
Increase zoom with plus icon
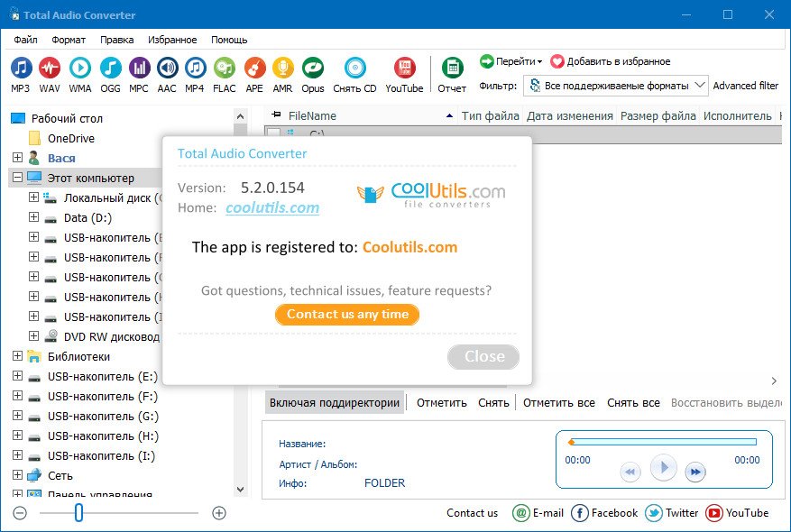click(x=219, y=513)
